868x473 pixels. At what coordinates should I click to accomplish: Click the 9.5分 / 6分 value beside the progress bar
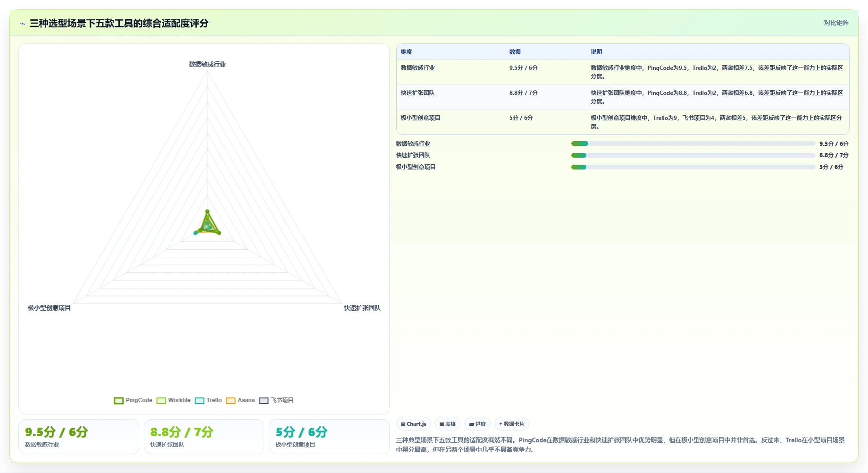click(x=834, y=144)
